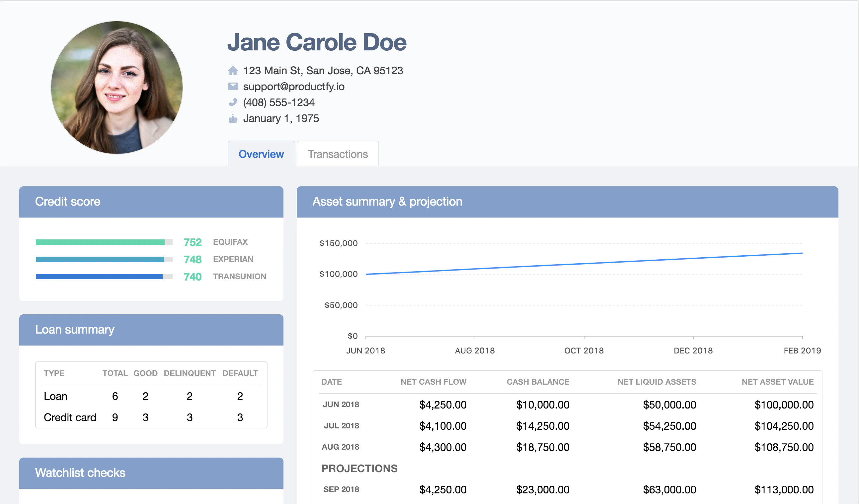
Task: Open the Overview tab
Action: (x=261, y=154)
